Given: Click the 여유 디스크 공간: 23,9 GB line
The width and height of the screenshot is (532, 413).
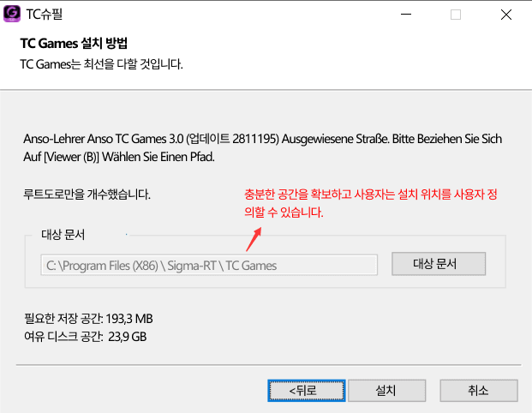Looking at the screenshot, I should (85, 337).
